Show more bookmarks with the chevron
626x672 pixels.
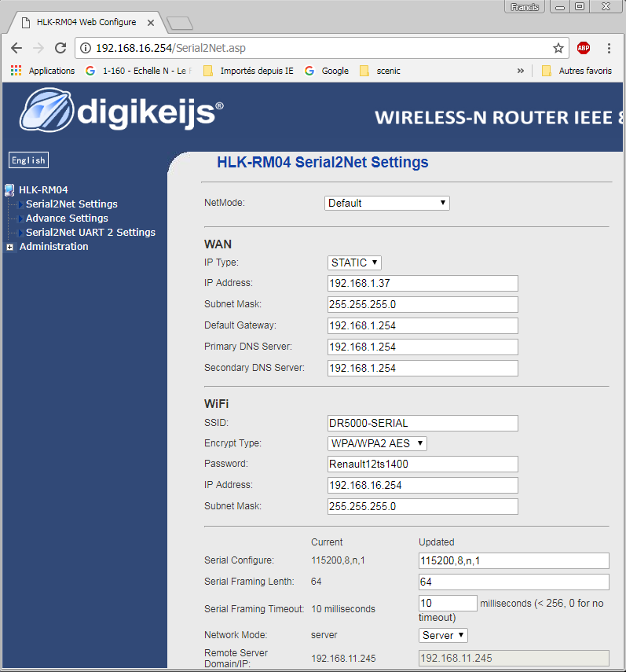(x=520, y=71)
